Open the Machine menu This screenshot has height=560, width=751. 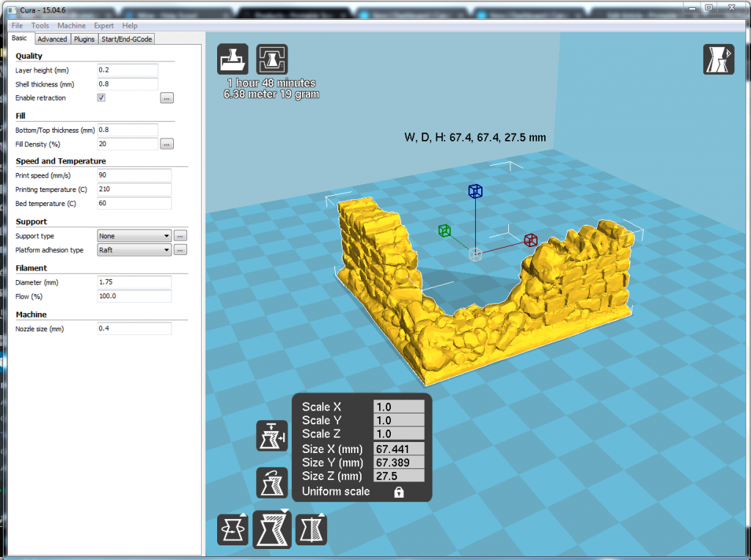(71, 26)
